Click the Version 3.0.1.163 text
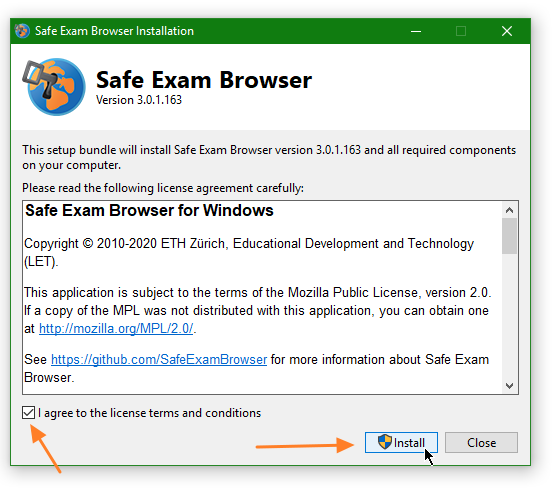Viewport: 553px width, 494px height. 139,100
